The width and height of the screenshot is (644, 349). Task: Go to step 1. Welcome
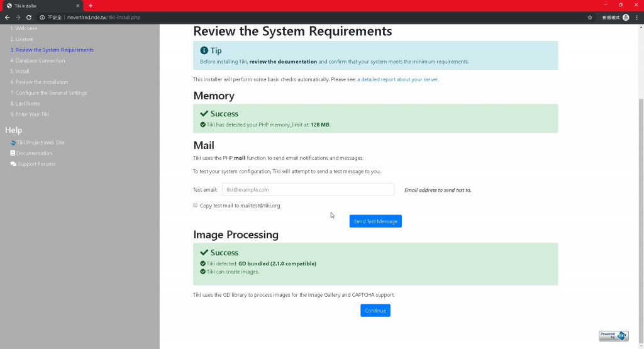tap(24, 28)
